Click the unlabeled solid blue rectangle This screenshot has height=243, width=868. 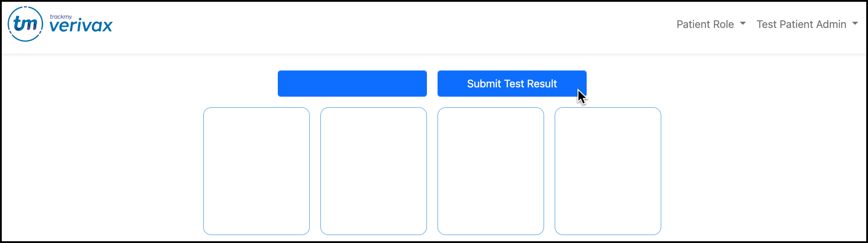pos(352,83)
